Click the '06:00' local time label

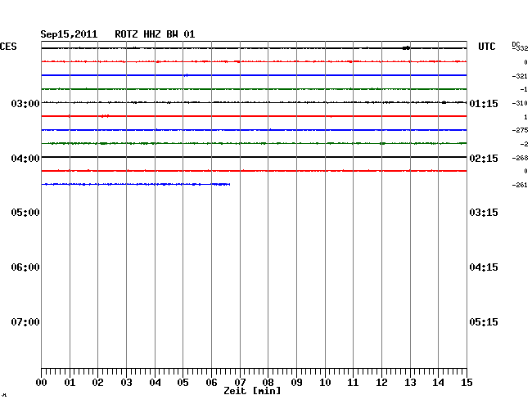[25, 267]
